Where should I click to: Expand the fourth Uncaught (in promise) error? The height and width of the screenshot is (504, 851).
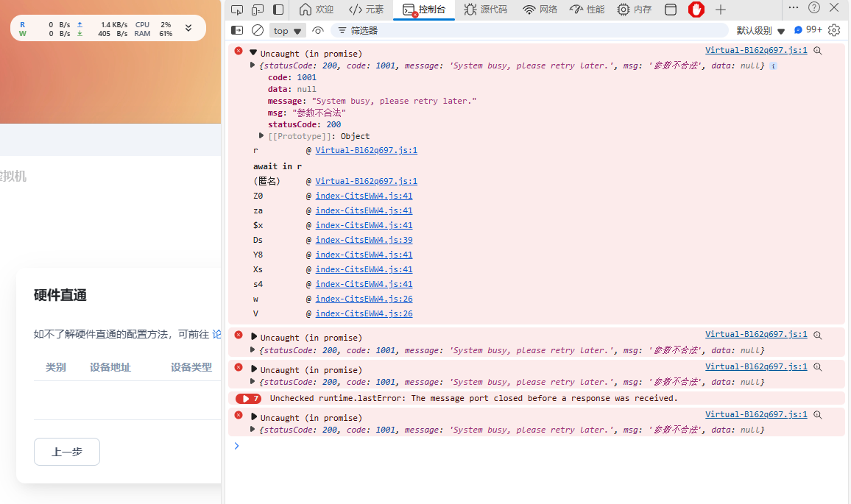click(253, 416)
